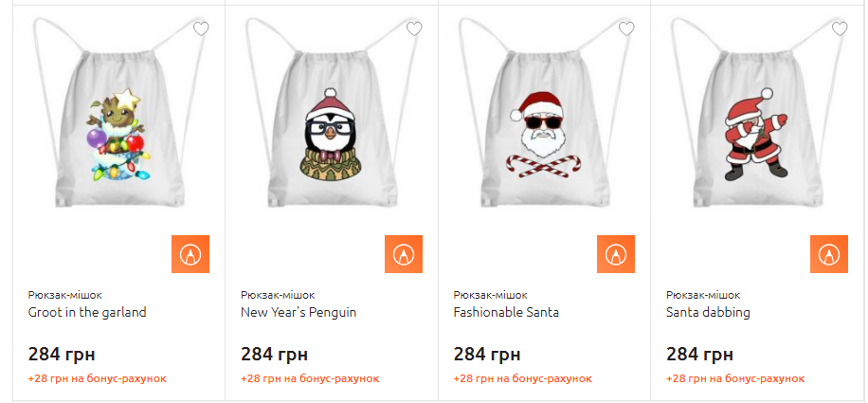Click the 284 грн price under New Year's Penguin

(274, 355)
